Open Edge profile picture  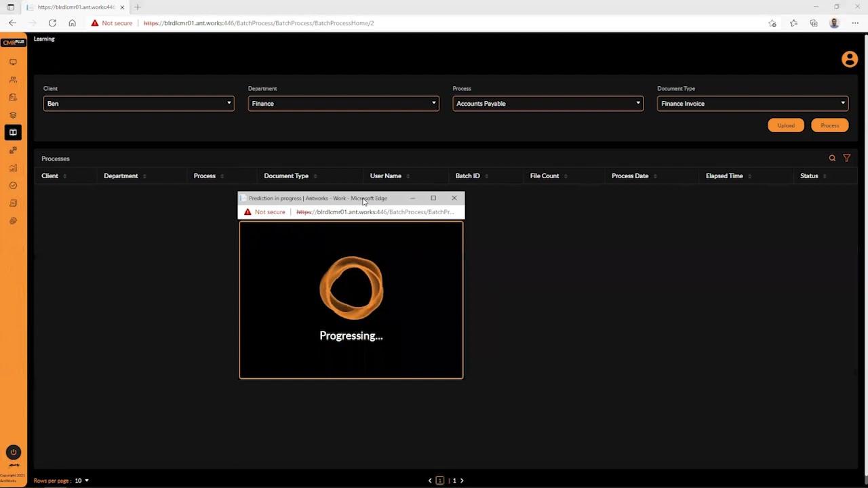coord(834,23)
